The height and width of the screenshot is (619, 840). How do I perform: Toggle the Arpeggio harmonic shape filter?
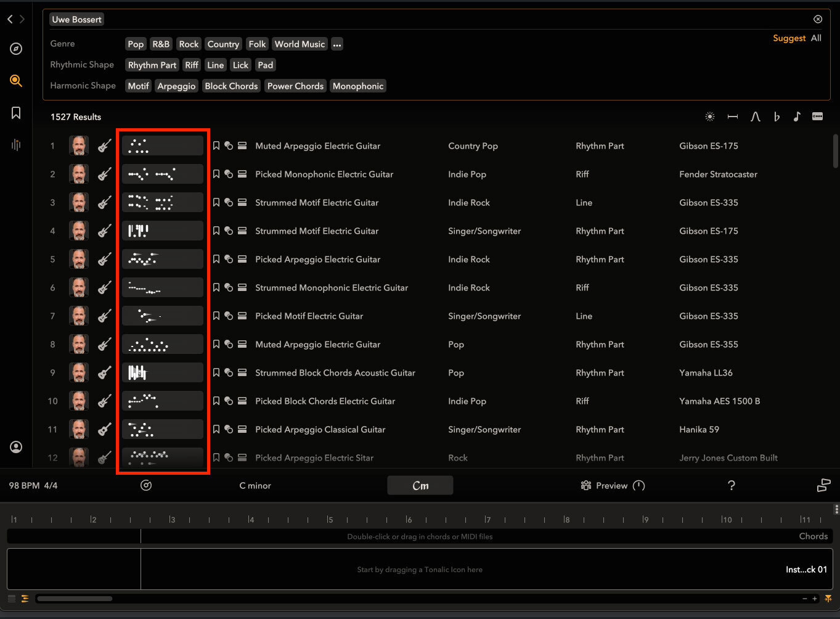pyautogui.click(x=176, y=86)
